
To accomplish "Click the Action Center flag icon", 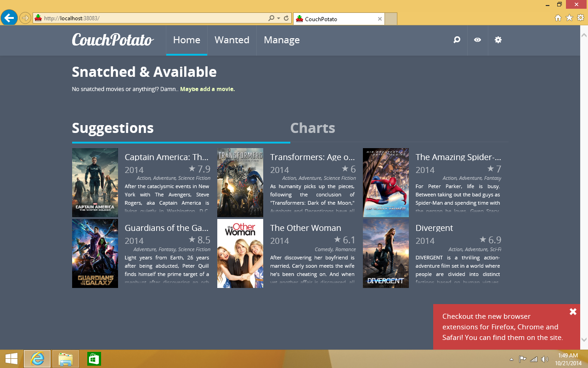I will (523, 359).
